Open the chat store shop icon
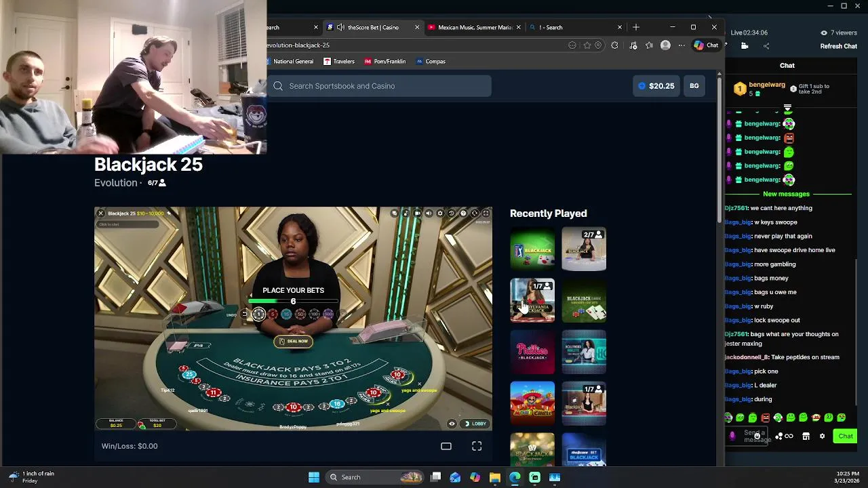Screen dimensions: 868x488 806,436
